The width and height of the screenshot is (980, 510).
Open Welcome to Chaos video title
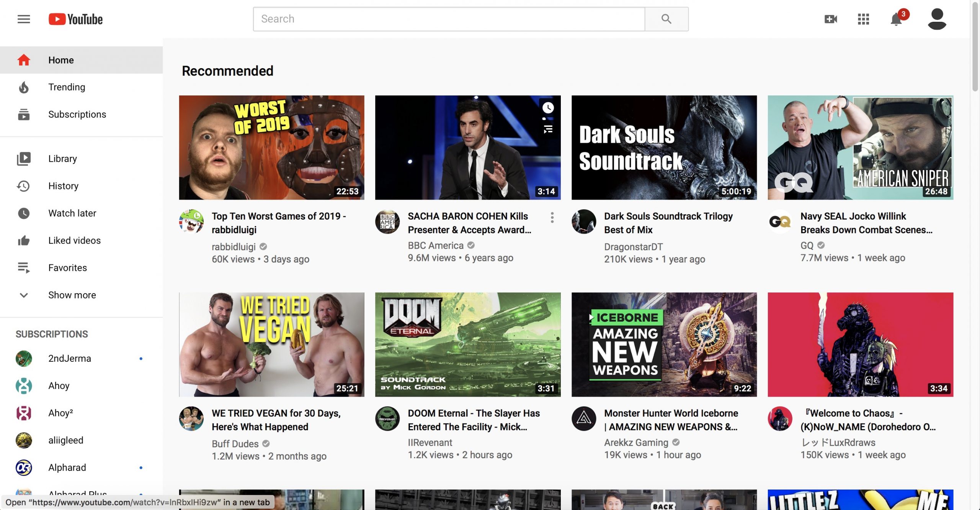coord(868,420)
